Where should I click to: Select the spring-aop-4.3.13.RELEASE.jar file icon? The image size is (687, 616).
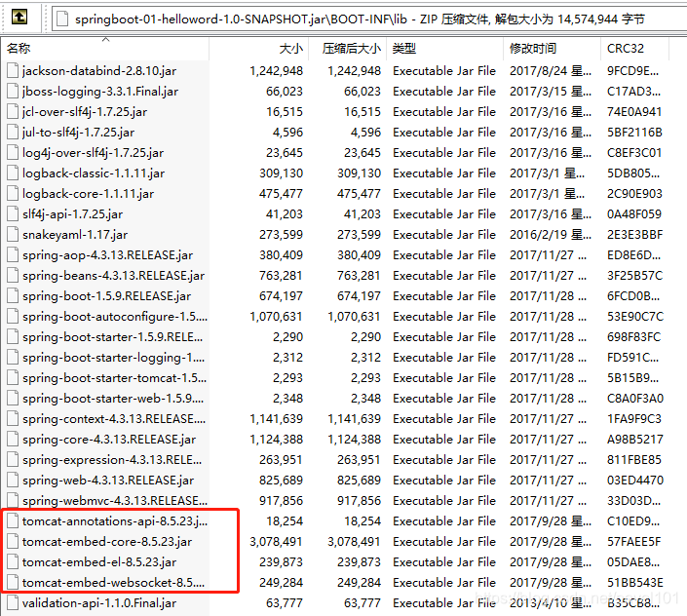tap(13, 255)
